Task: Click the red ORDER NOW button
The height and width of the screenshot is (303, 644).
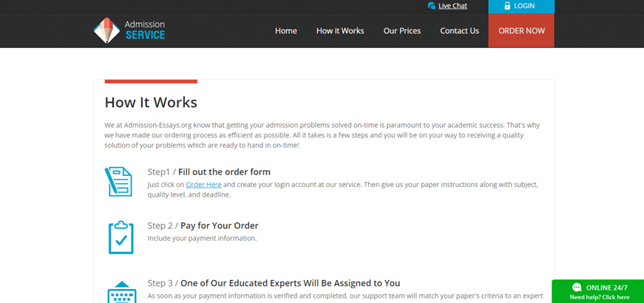Action: pyautogui.click(x=521, y=31)
